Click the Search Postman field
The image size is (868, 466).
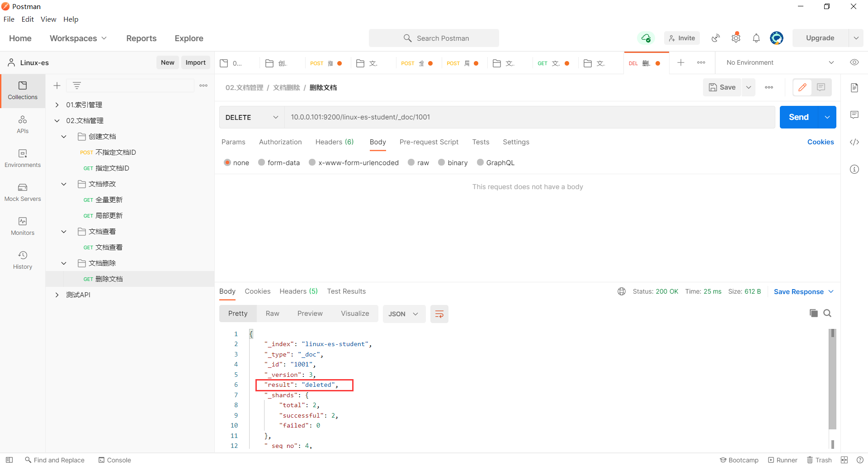pyautogui.click(x=434, y=38)
